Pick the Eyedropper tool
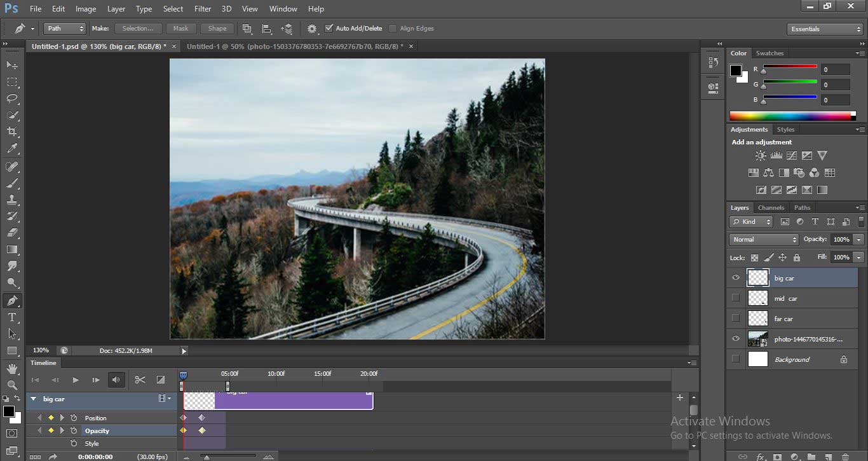The width and height of the screenshot is (868, 461). click(x=12, y=148)
